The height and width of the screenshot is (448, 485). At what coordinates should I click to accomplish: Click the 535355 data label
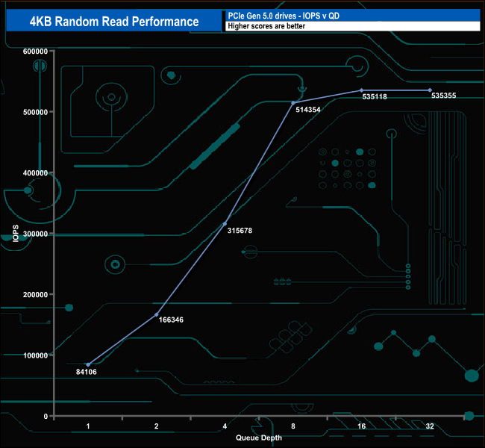[x=443, y=96]
